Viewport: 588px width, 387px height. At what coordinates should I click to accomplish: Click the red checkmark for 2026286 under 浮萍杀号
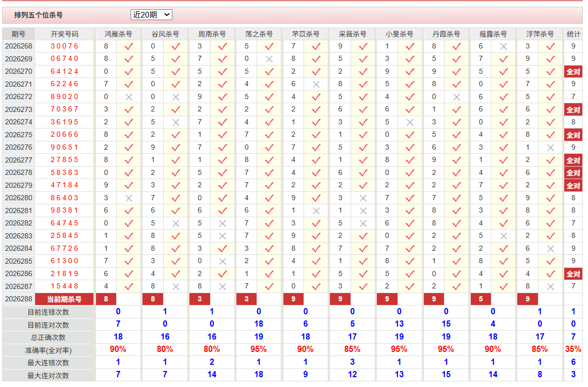pyautogui.click(x=550, y=274)
